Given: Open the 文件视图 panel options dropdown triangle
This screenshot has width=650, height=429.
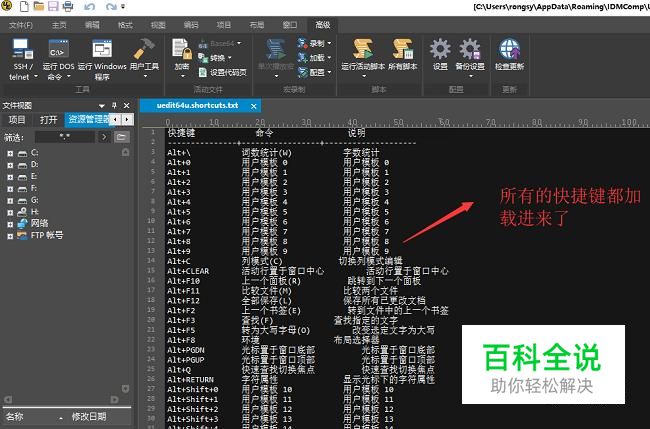Looking at the screenshot, I should (102, 106).
